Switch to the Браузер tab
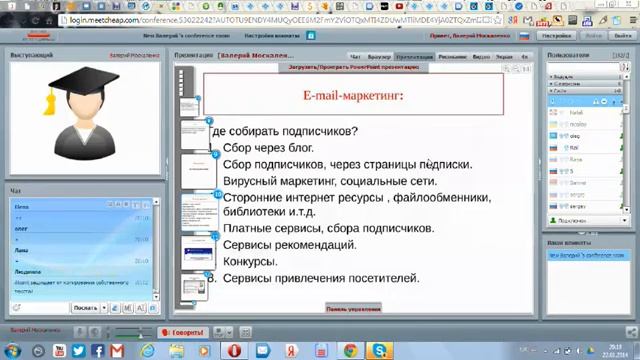Image resolution: width=640 pixels, height=360 pixels. pos(378,57)
